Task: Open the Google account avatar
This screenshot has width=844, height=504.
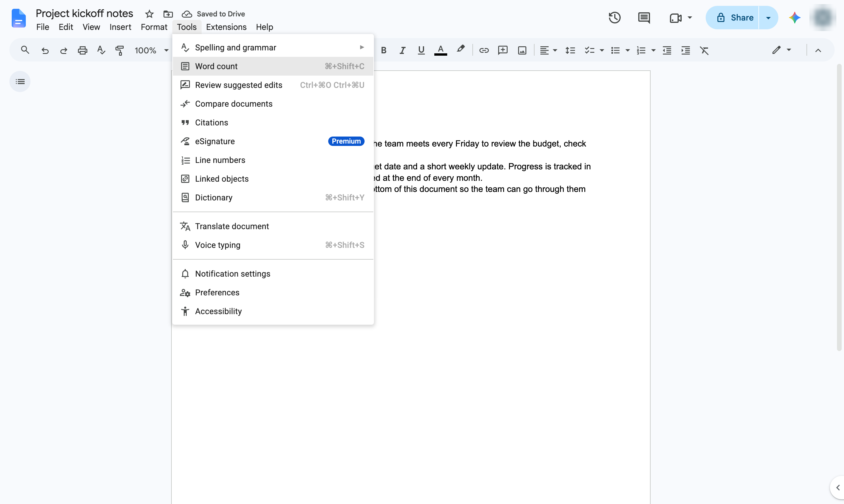Action: (823, 18)
